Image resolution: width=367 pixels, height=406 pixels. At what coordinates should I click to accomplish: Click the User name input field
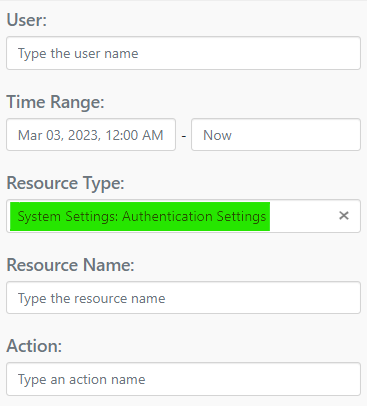(x=183, y=53)
